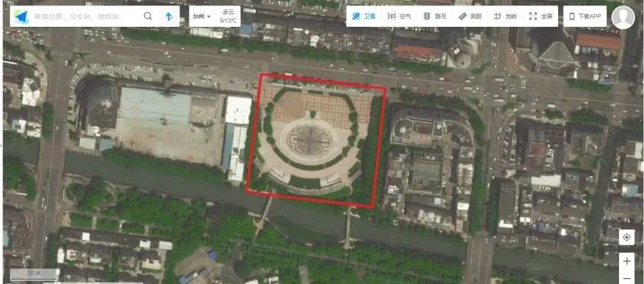The image size is (644, 284).
Task: Open the 地铁 subway map
Action: tap(505, 17)
